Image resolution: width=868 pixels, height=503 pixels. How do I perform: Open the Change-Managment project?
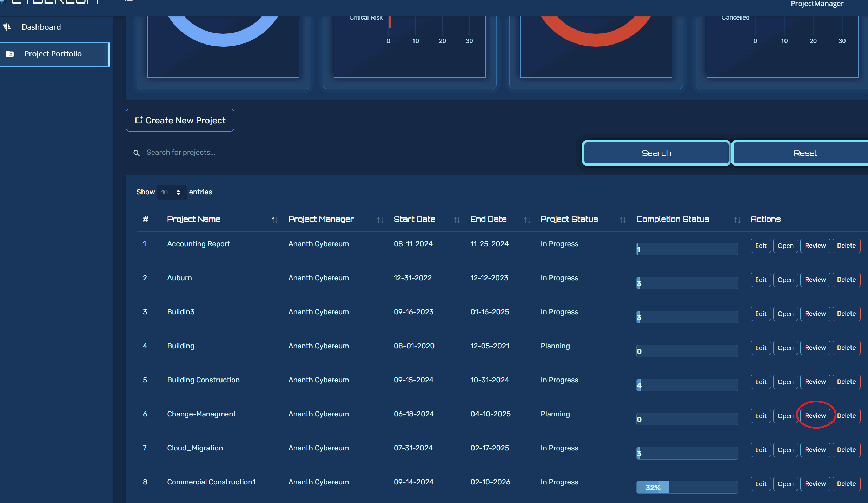coord(786,416)
